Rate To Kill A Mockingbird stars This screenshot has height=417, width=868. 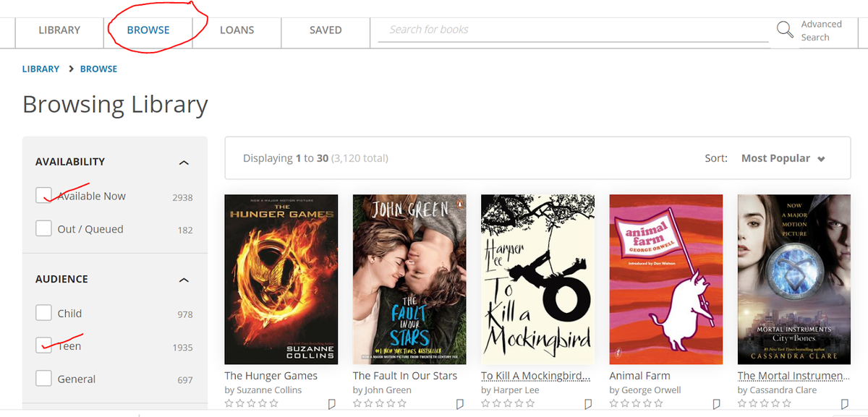[508, 404]
